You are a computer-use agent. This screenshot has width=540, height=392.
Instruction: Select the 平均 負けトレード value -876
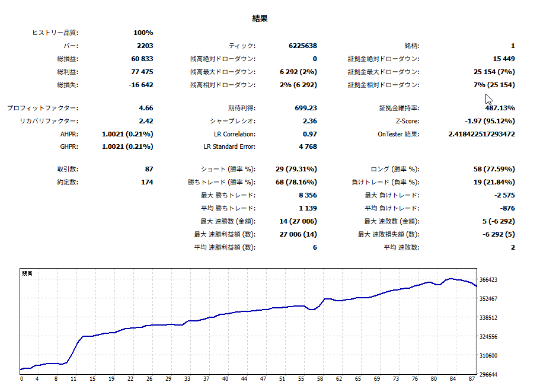(507, 208)
